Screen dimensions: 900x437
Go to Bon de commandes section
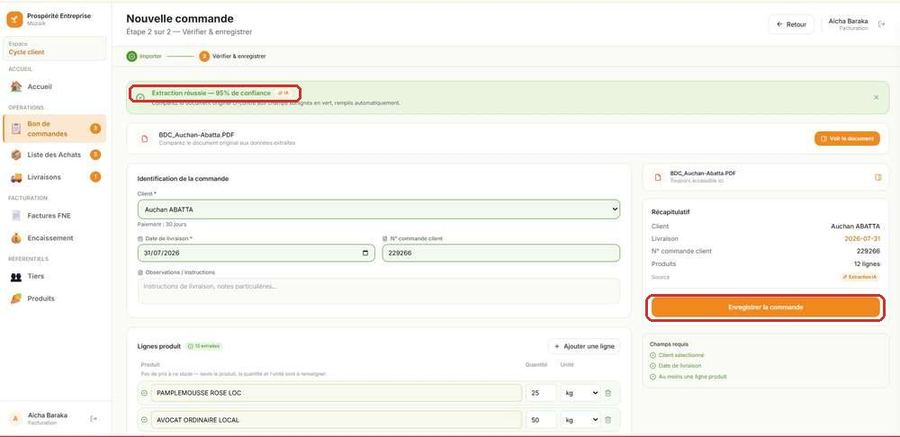[55, 129]
